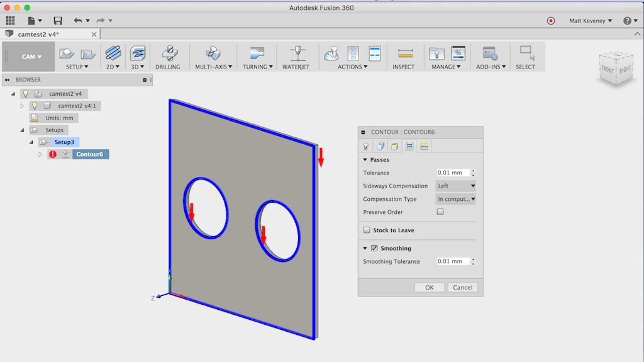This screenshot has width=644, height=362.
Task: Select the Drilling tool
Action: tap(167, 57)
